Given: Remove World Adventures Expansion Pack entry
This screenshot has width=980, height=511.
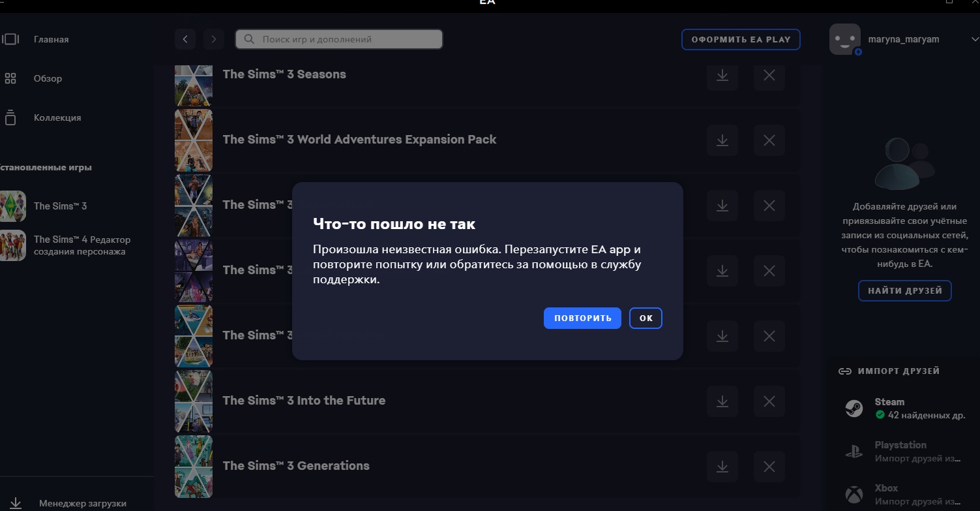Looking at the screenshot, I should click(769, 140).
